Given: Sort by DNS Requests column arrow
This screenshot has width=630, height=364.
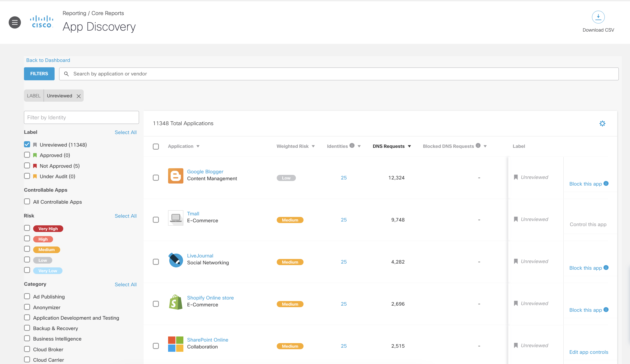Looking at the screenshot, I should pos(409,146).
